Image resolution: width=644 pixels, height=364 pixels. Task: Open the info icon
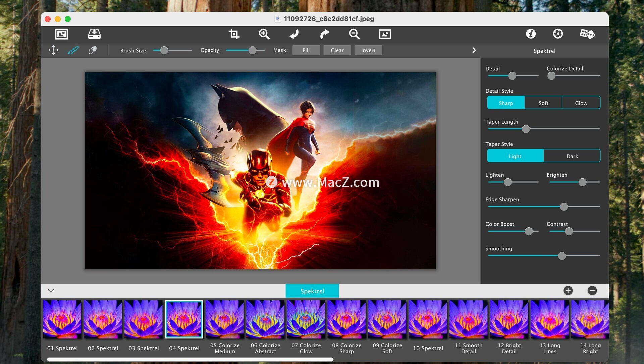point(531,34)
